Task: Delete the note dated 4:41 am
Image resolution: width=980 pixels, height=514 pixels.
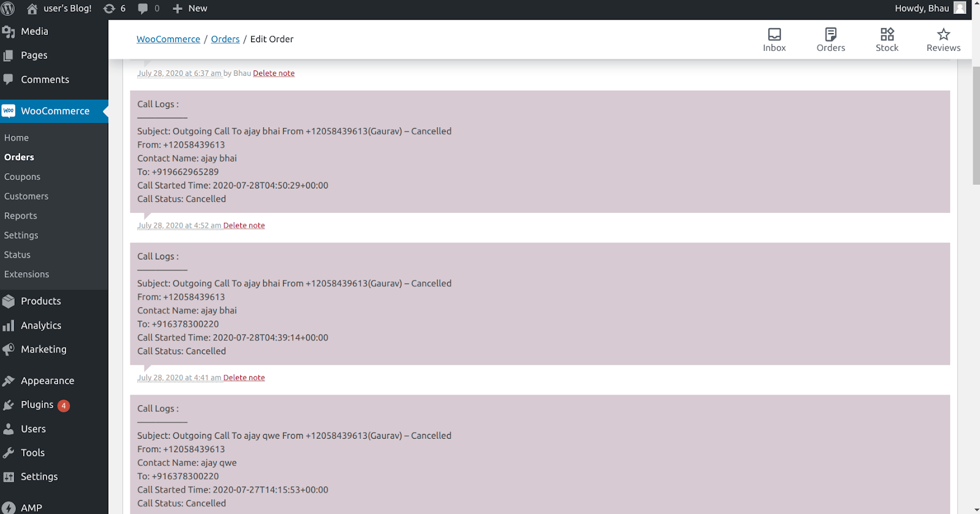Action: pos(244,378)
